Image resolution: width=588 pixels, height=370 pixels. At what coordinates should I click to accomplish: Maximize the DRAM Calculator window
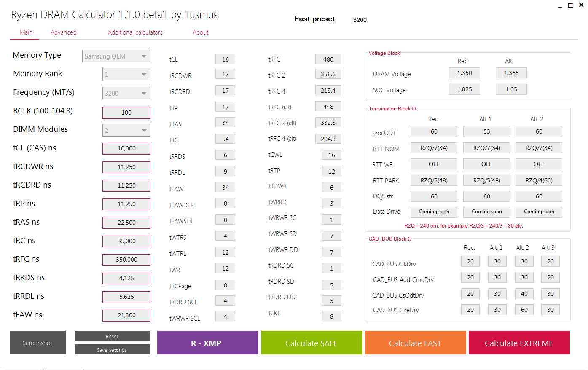(571, 5)
